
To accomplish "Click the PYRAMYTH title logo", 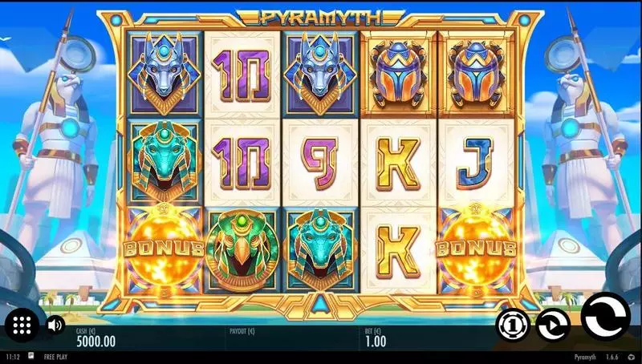I will coord(320,18).
